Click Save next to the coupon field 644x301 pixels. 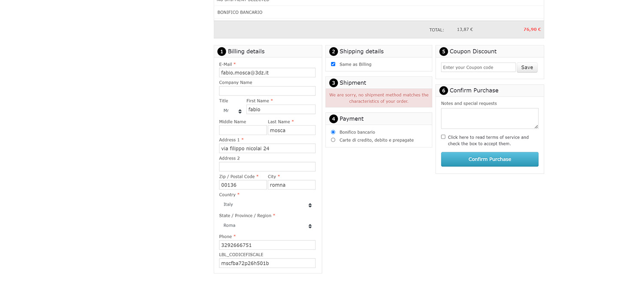pos(527,68)
